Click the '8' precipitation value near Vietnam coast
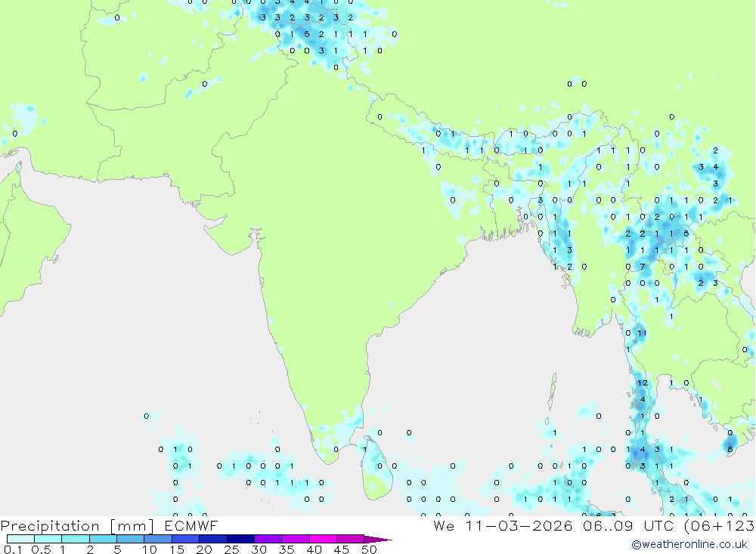This screenshot has width=756, height=554. pos(730,450)
